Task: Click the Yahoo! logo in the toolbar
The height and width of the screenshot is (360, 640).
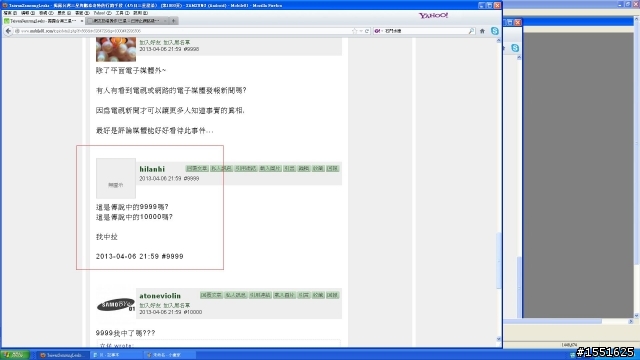Action: click(x=433, y=16)
